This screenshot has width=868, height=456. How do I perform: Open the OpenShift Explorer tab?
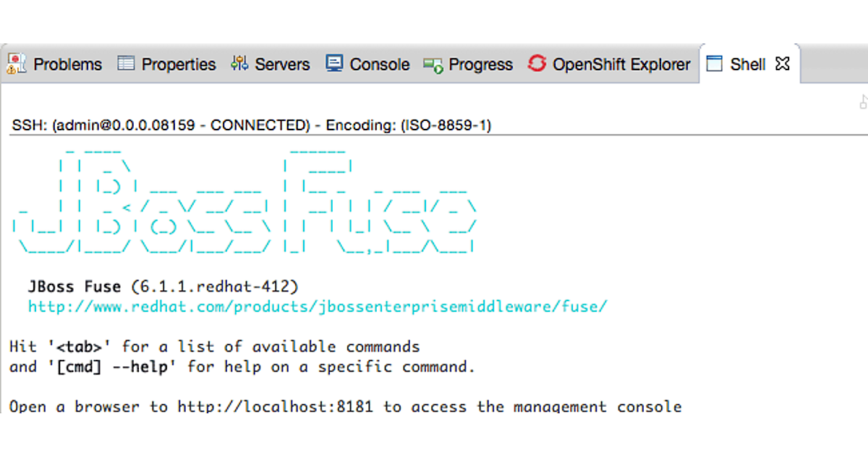tap(621, 64)
